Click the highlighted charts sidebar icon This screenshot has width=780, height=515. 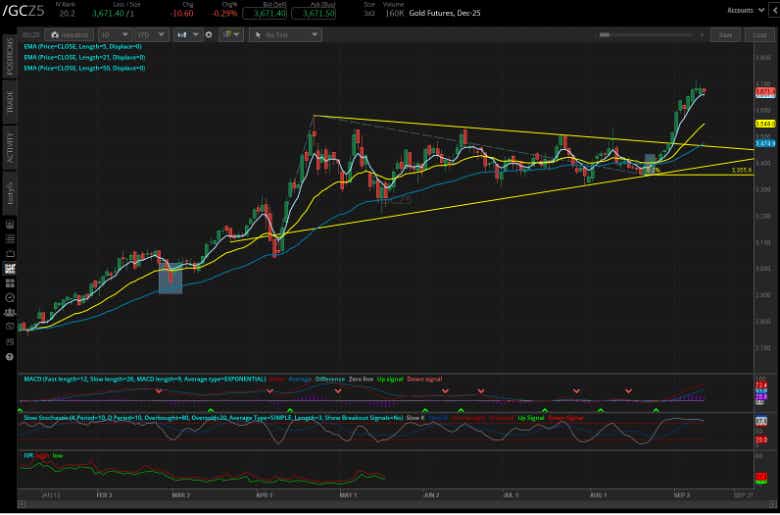click(9, 269)
